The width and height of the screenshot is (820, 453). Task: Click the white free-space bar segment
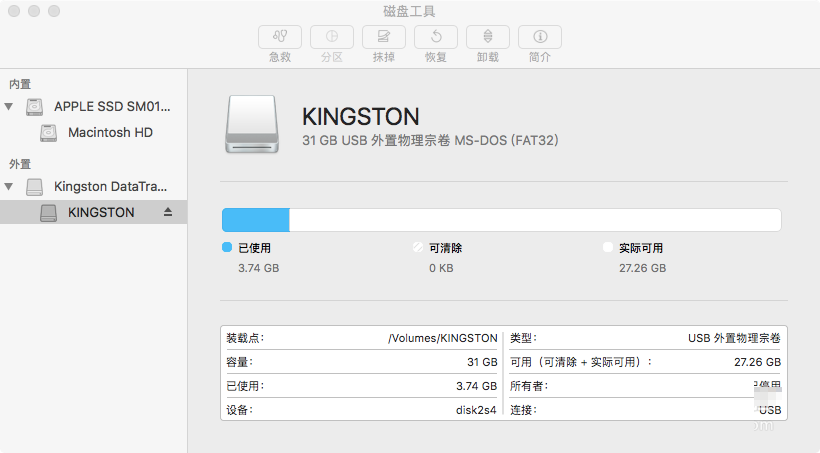[x=535, y=220]
